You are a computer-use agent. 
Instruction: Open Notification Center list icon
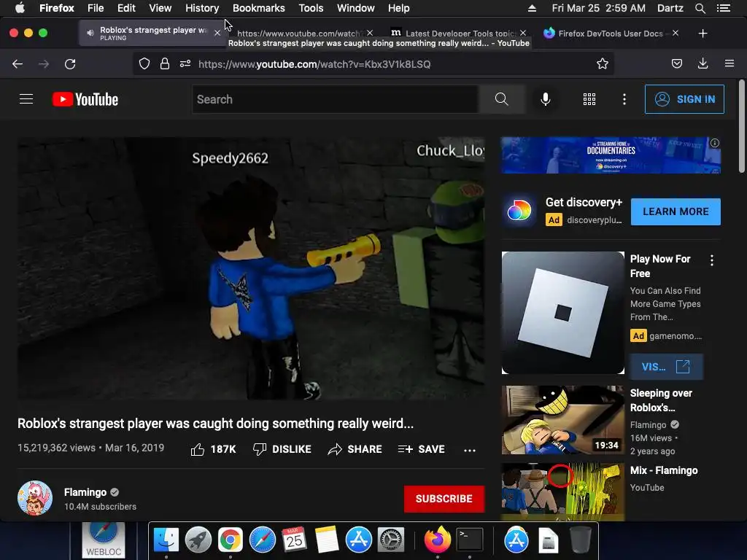tap(724, 8)
